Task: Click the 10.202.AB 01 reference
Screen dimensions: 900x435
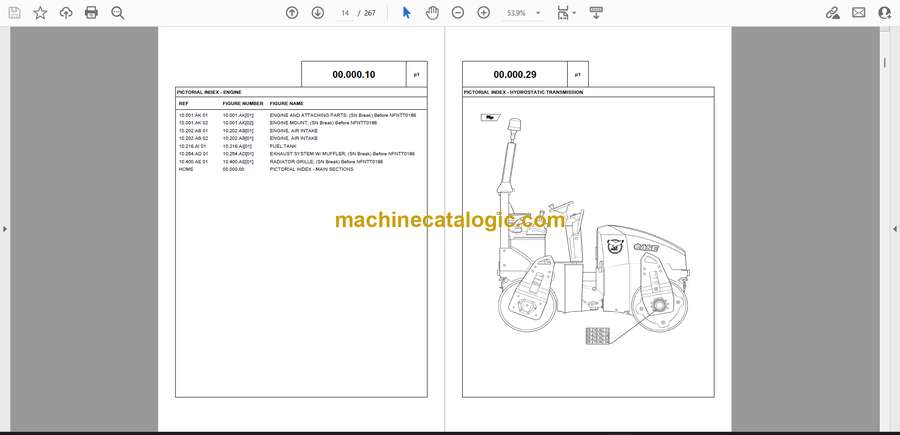Action: pos(193,131)
